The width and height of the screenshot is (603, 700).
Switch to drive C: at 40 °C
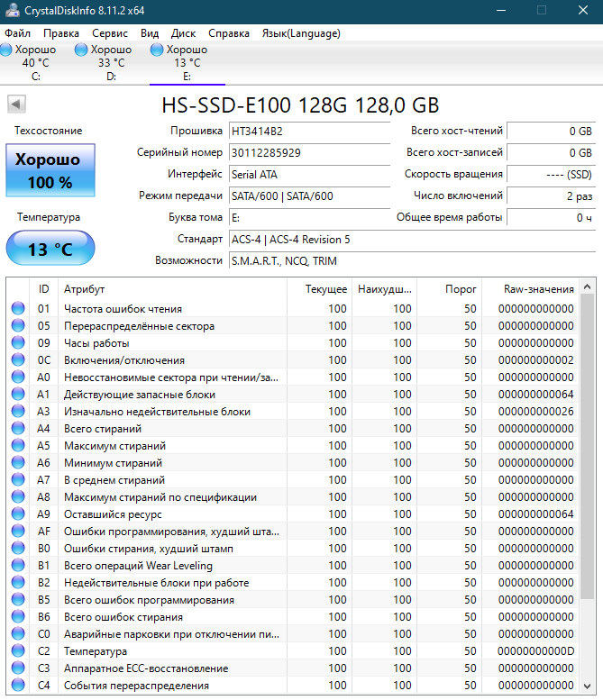[x=36, y=62]
